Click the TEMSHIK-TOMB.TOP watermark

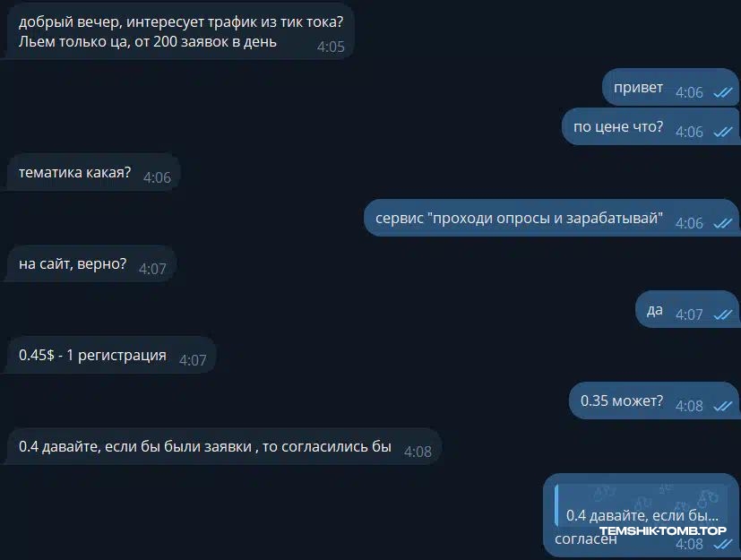(663, 530)
